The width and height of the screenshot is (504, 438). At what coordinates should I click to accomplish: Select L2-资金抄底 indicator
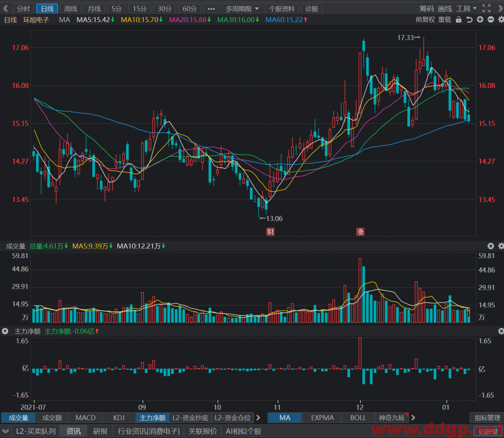(x=190, y=418)
